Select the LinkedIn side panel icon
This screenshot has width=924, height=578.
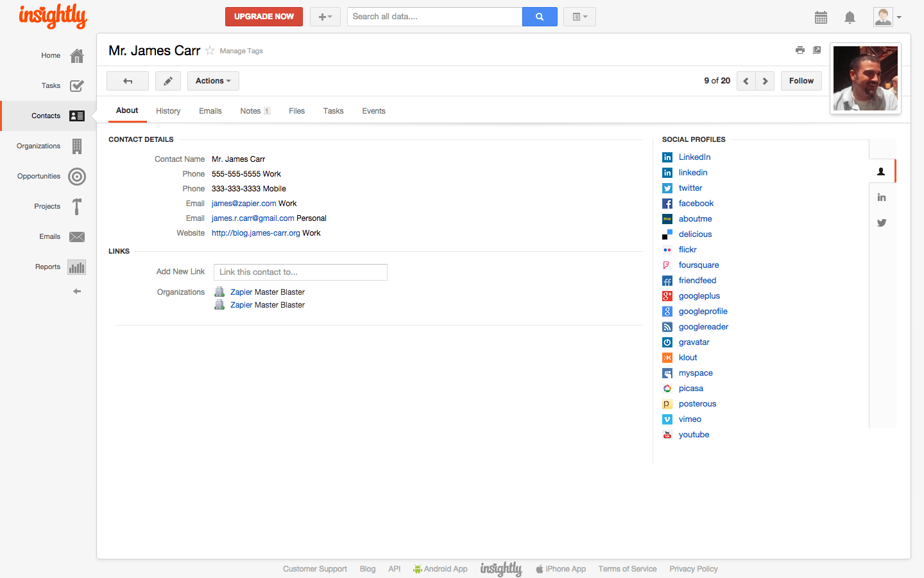[x=882, y=197]
